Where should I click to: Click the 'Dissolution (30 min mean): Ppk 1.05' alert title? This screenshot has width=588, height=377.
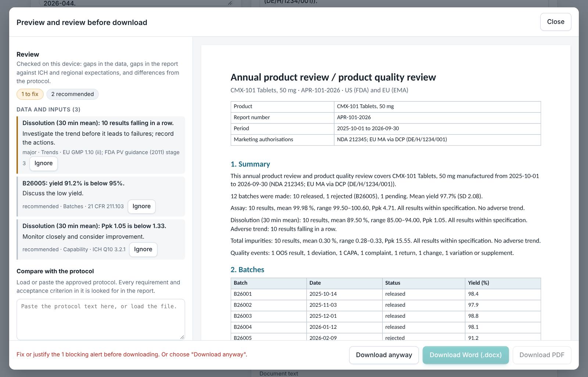pyautogui.click(x=94, y=226)
